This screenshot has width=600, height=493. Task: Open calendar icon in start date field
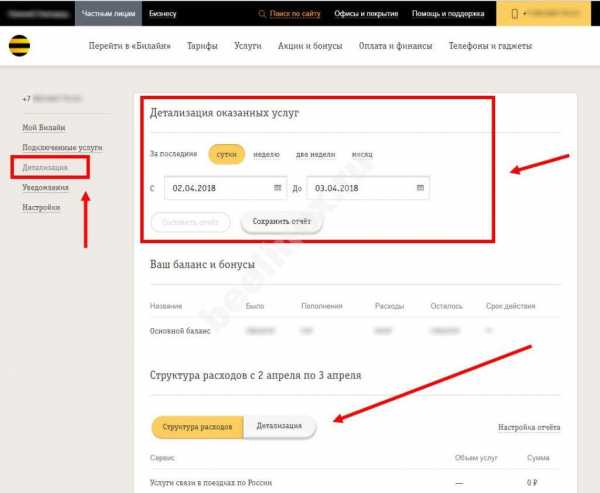277,187
